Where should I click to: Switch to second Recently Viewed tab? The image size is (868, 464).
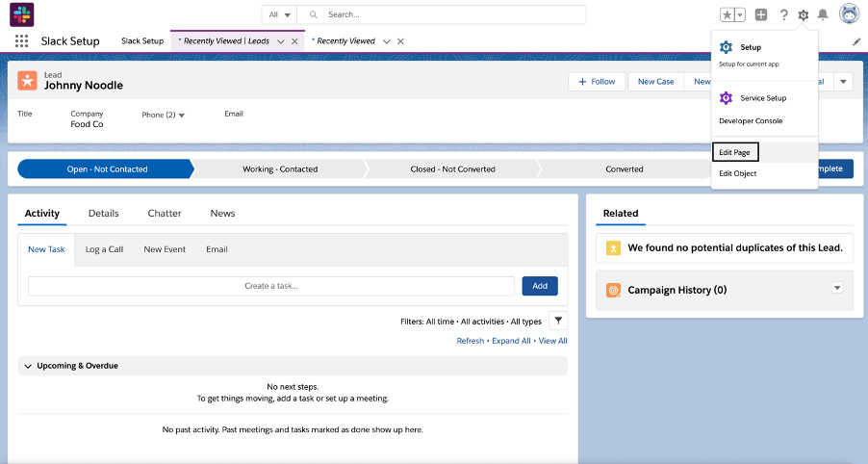pos(345,41)
